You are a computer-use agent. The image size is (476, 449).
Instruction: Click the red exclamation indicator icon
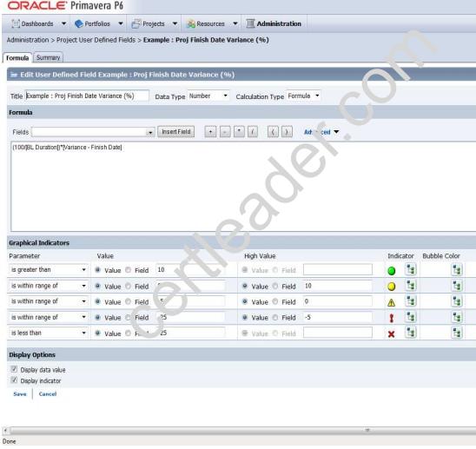392,318
